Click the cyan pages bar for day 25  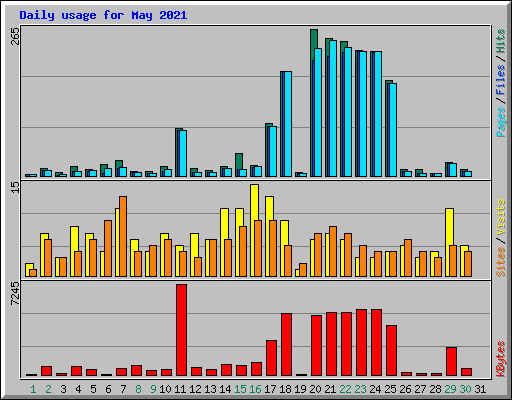pos(393,130)
